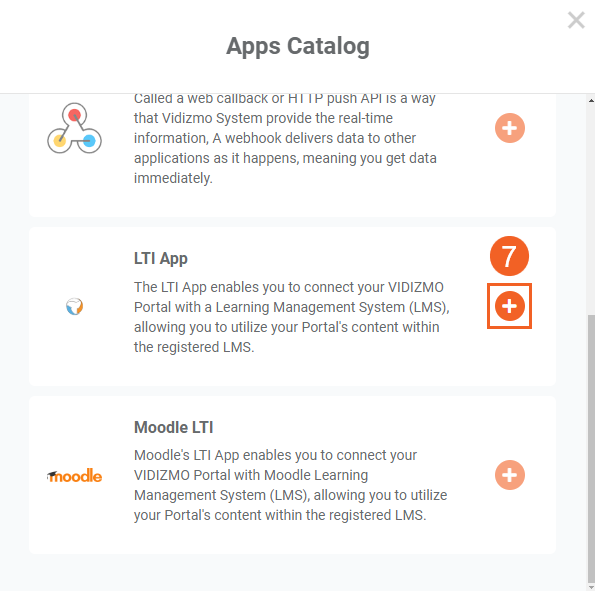Screen dimensions: 595x591
Task: Click the Apps Catalog heading
Action: coord(298,46)
